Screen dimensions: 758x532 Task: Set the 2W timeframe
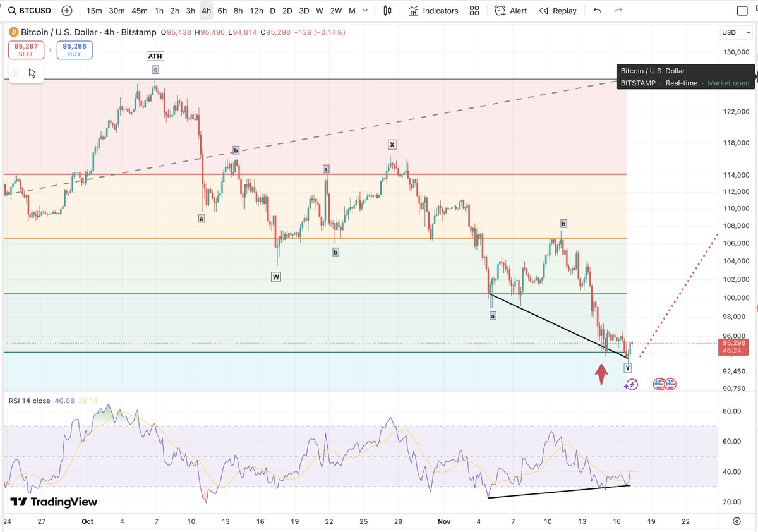(x=336, y=11)
